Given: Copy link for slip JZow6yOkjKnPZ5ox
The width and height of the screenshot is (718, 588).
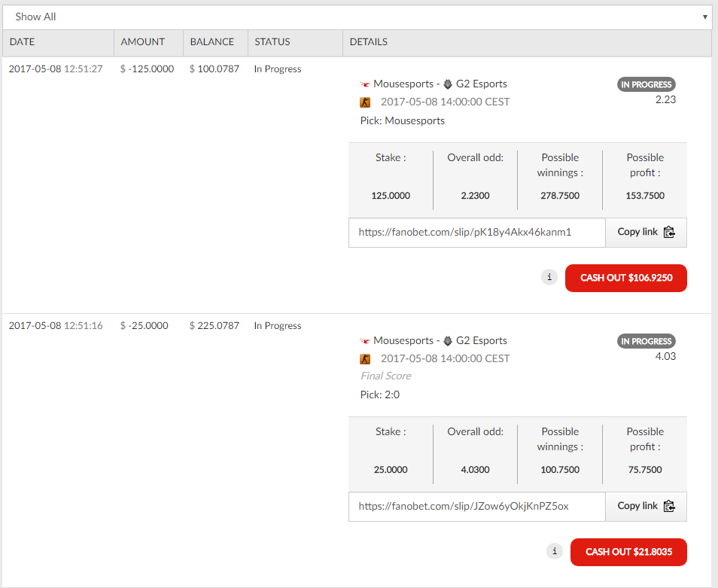Looking at the screenshot, I should click(646, 506).
